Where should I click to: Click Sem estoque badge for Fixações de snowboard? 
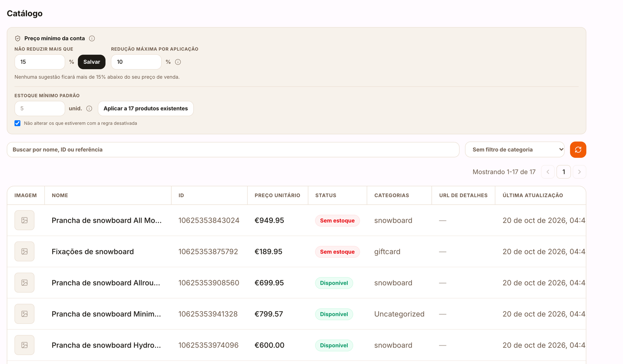(x=337, y=252)
